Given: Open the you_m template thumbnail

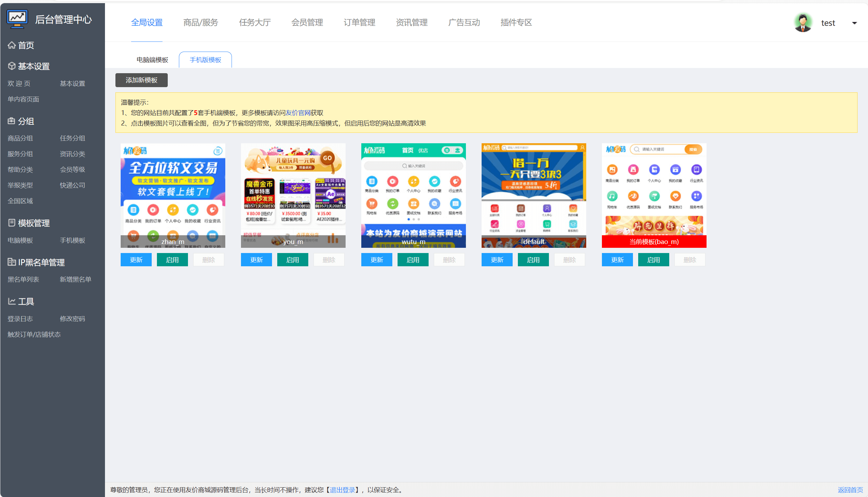Looking at the screenshot, I should click(293, 196).
